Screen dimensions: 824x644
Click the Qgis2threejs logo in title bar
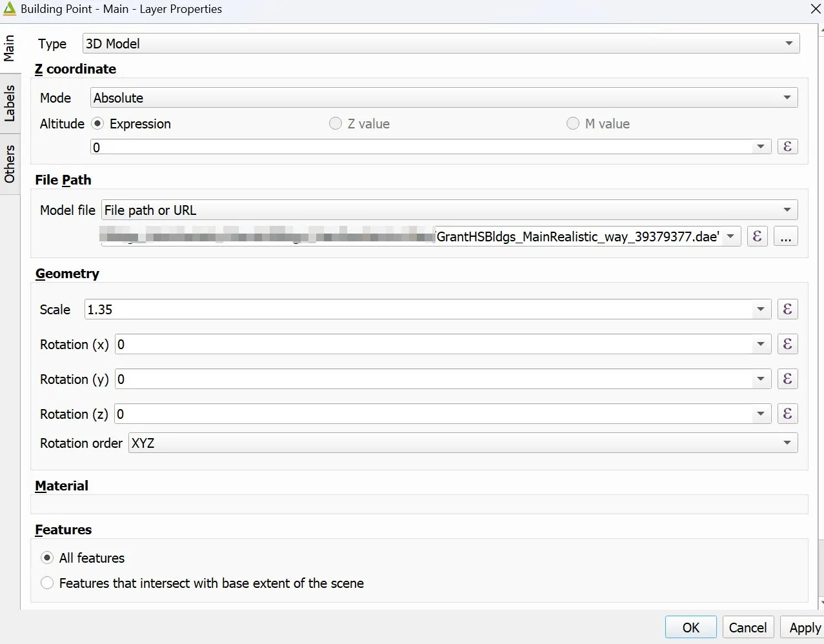point(9,9)
